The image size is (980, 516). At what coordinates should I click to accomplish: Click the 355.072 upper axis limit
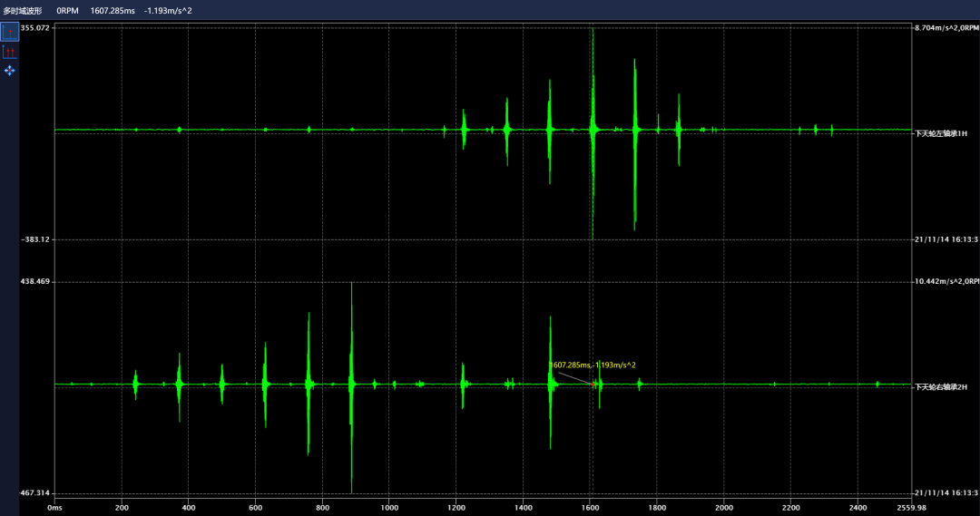[x=34, y=28]
